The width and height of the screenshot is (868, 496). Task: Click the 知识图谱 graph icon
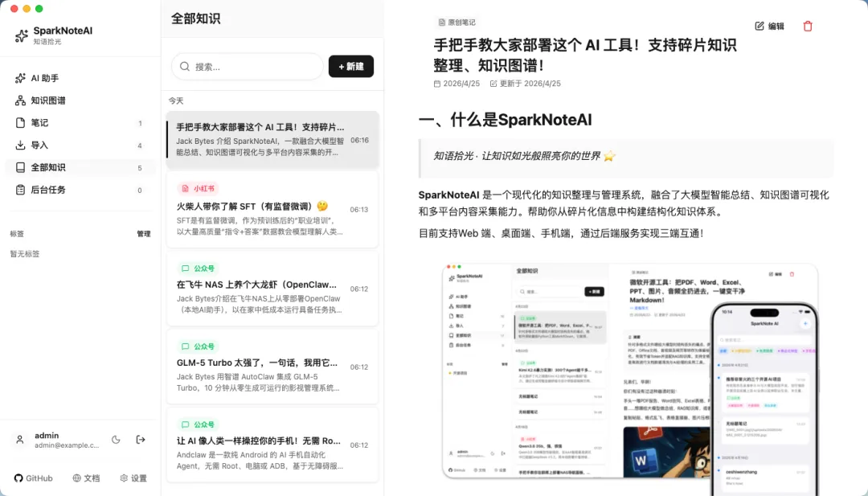pos(20,100)
